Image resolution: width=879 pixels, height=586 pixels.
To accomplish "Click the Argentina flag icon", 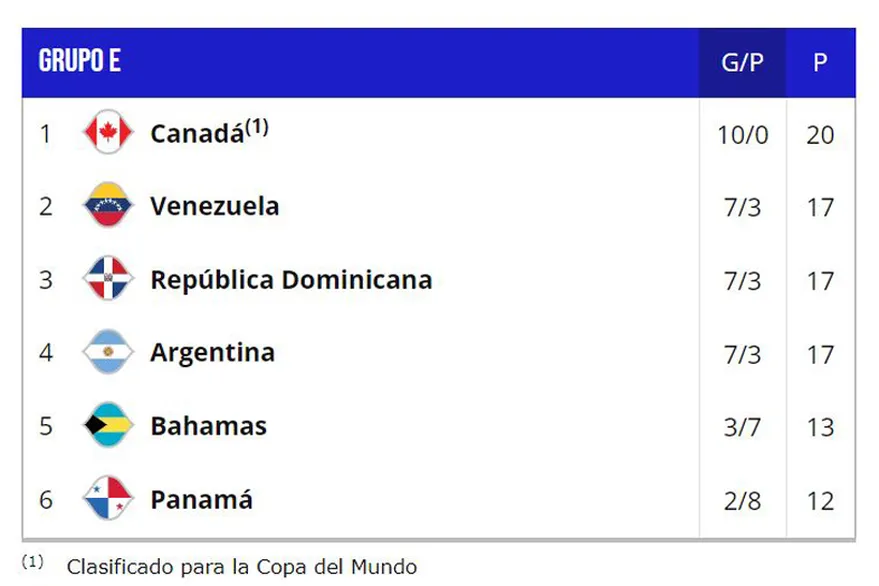I will (x=108, y=353).
